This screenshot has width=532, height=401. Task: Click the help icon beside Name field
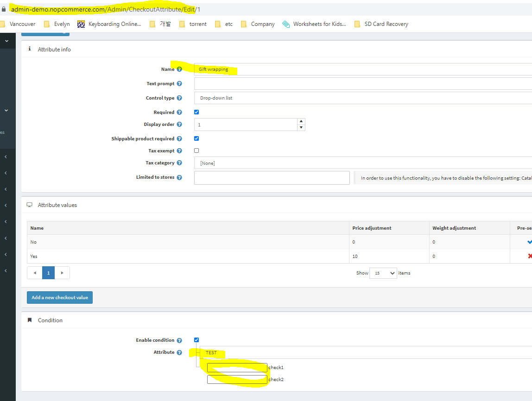coord(180,69)
